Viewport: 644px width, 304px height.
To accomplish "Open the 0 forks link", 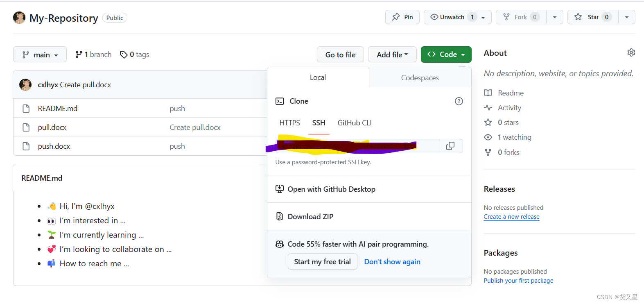I will [x=509, y=152].
